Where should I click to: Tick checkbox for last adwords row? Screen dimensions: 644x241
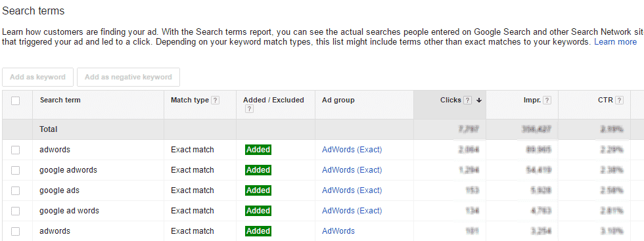(16, 232)
